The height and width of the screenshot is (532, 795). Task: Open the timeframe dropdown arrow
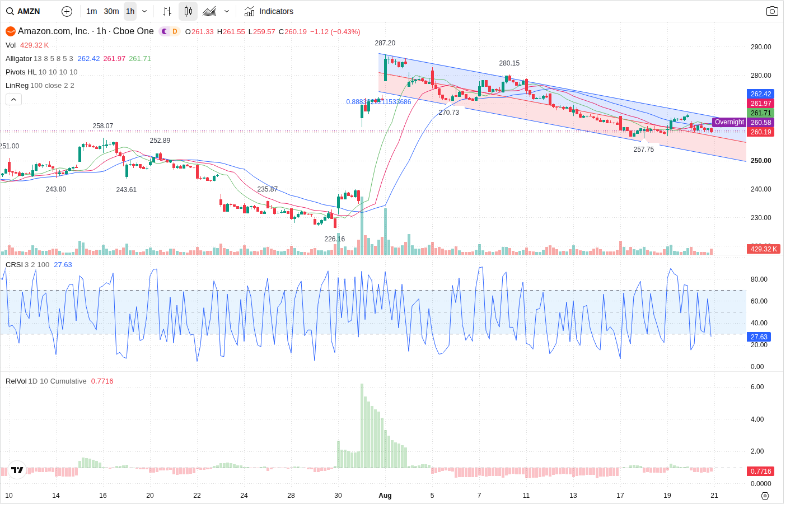(x=144, y=11)
